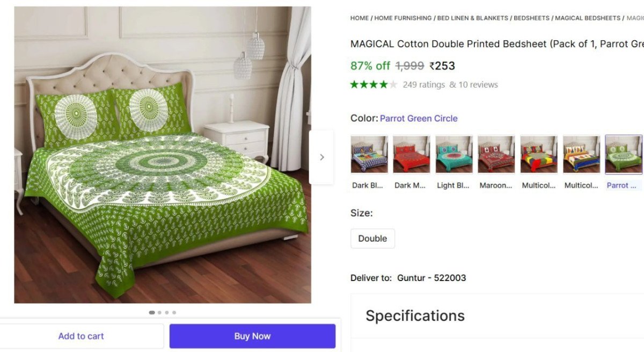Screen dimensions: 644x352
Task: Expand the Specifications section
Action: coord(414,316)
